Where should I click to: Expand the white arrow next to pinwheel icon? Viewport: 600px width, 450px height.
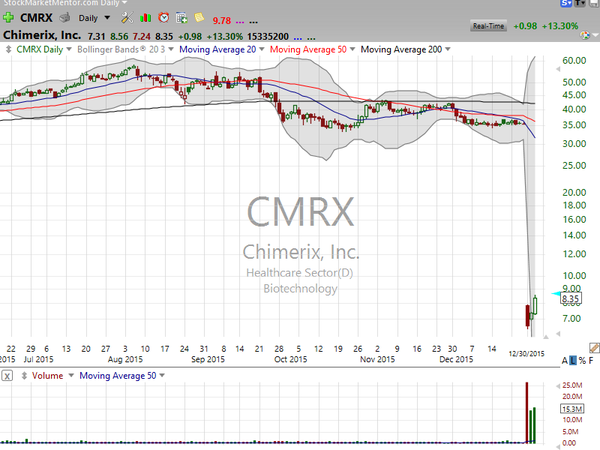(595, 35)
